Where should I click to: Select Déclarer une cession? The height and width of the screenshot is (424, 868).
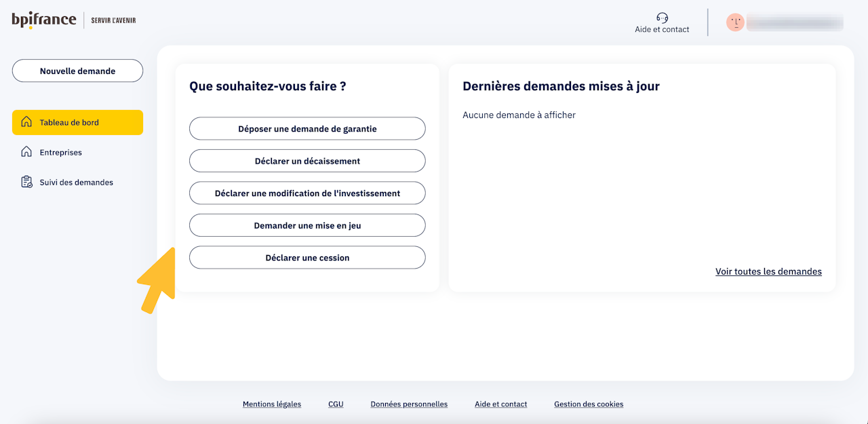(x=307, y=257)
